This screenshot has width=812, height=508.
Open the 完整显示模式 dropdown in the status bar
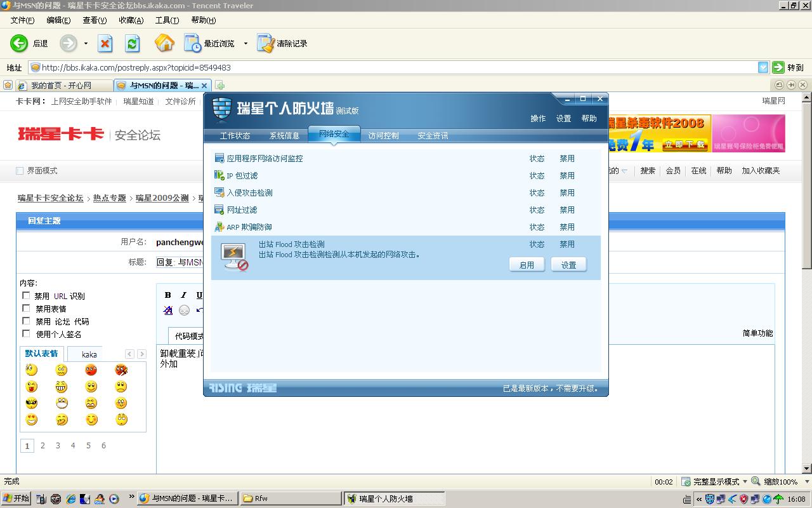point(745,482)
